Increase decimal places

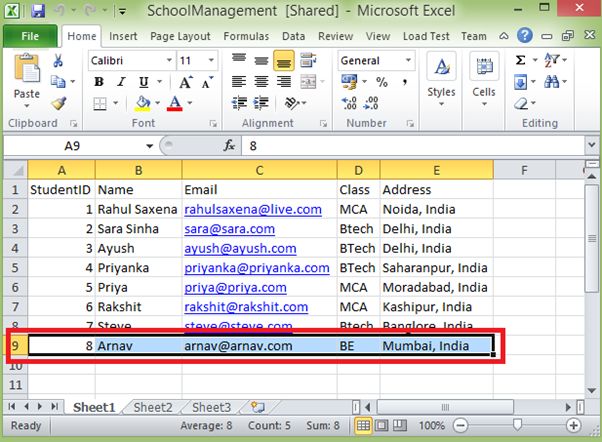pos(349,103)
